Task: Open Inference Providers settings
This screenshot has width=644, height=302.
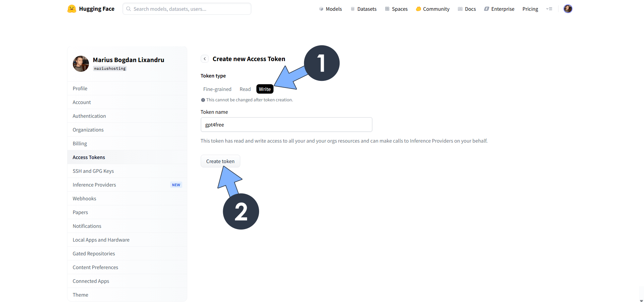Action: click(127, 185)
